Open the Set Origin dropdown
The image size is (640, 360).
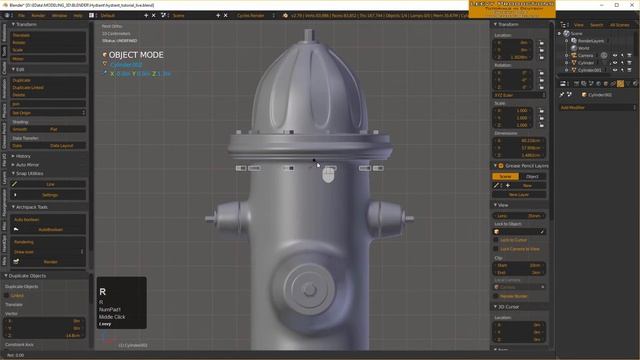pyautogui.click(x=48, y=113)
